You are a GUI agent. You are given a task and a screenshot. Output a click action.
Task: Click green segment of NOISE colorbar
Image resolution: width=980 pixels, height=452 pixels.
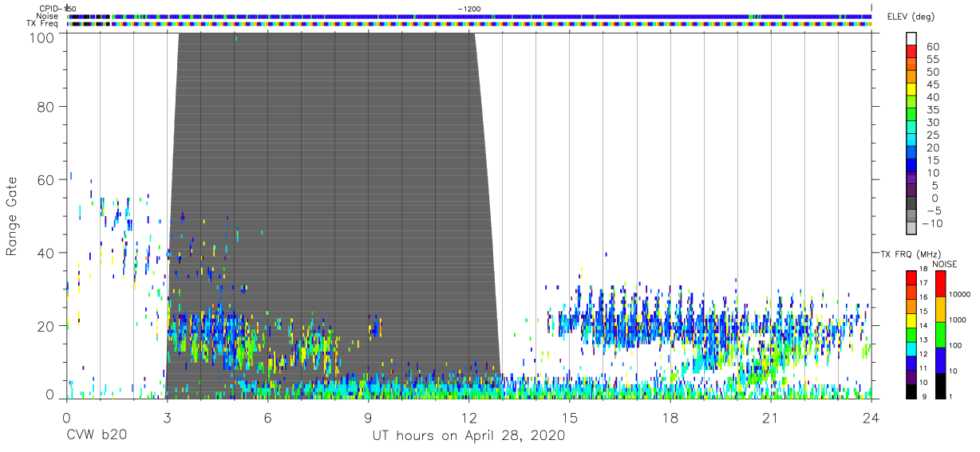pos(940,335)
